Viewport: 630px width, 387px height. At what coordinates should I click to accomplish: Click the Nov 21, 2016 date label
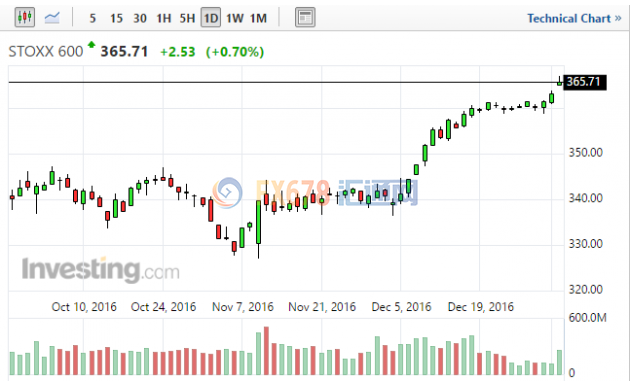(x=322, y=307)
